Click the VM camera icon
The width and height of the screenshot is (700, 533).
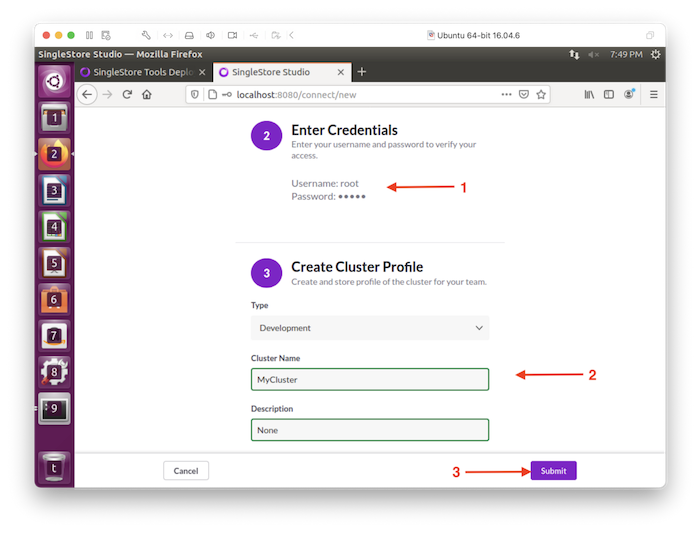pyautogui.click(x=233, y=35)
